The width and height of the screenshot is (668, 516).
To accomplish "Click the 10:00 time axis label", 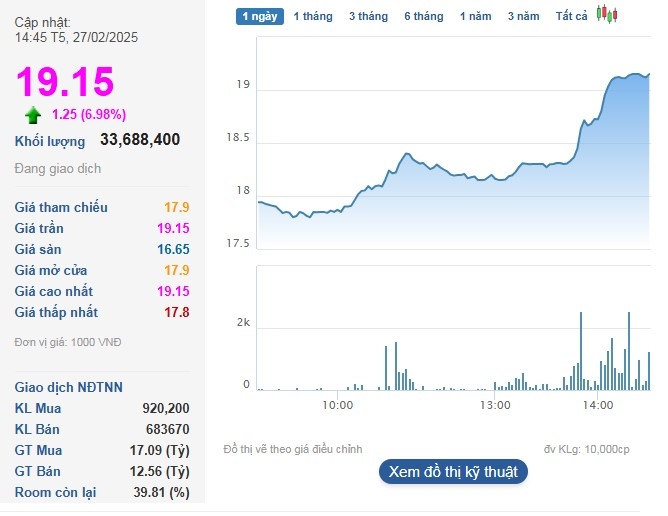I will (338, 405).
